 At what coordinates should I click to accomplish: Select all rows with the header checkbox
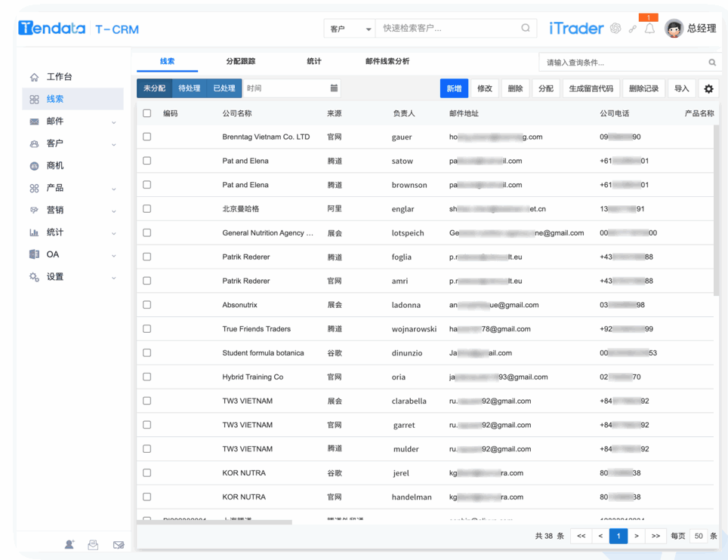coord(147,113)
